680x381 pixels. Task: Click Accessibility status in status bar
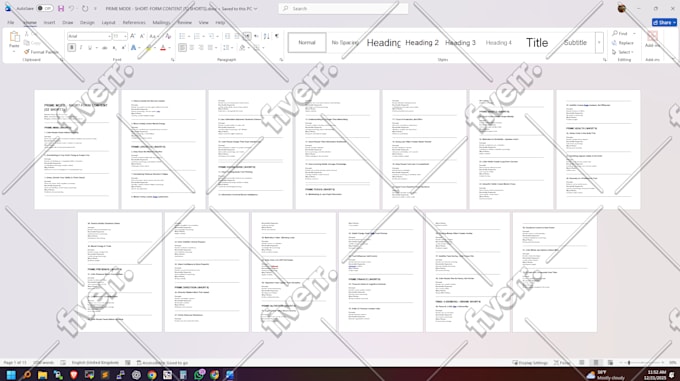162,362
